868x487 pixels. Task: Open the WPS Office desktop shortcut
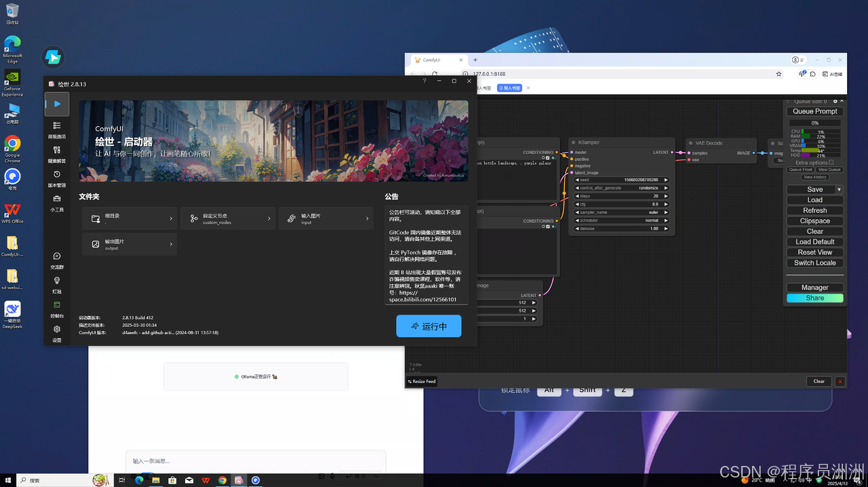(12, 213)
